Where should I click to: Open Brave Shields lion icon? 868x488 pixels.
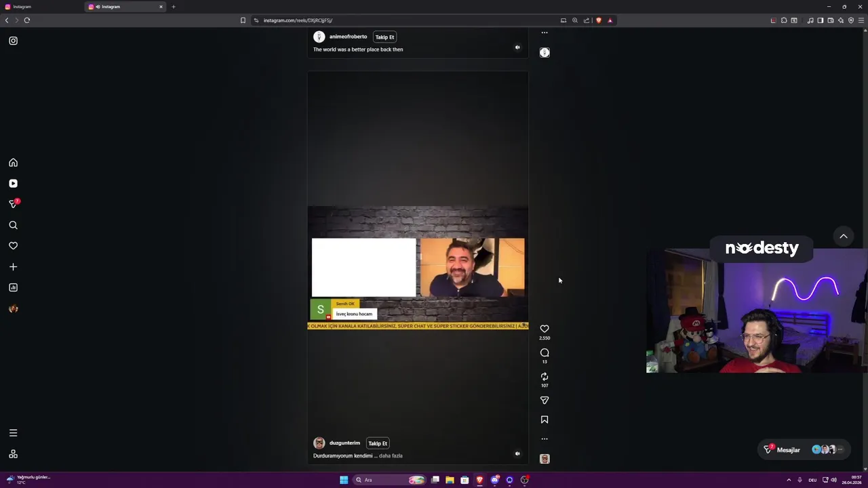click(x=598, y=20)
